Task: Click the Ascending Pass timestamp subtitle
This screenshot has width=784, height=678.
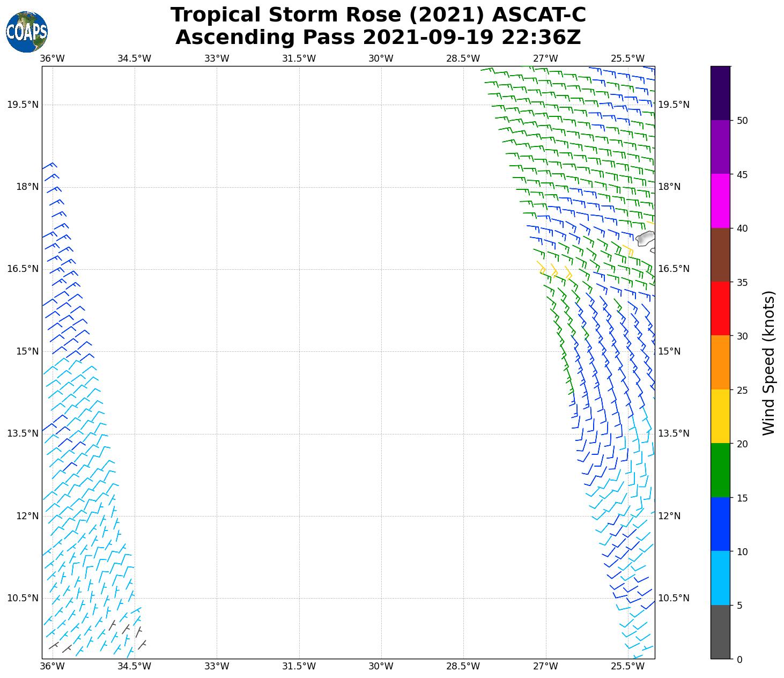Action: (x=378, y=38)
